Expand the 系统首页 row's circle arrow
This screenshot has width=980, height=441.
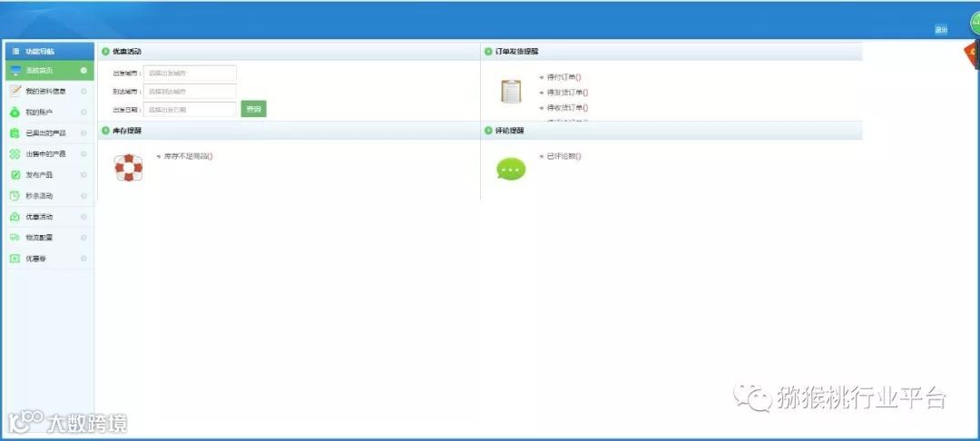click(x=83, y=71)
